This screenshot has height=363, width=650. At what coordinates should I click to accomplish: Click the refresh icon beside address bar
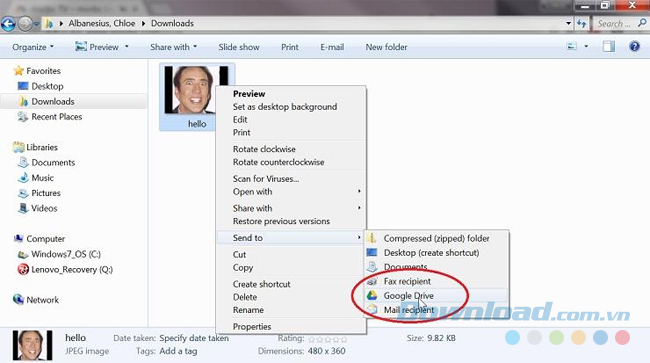[582, 24]
